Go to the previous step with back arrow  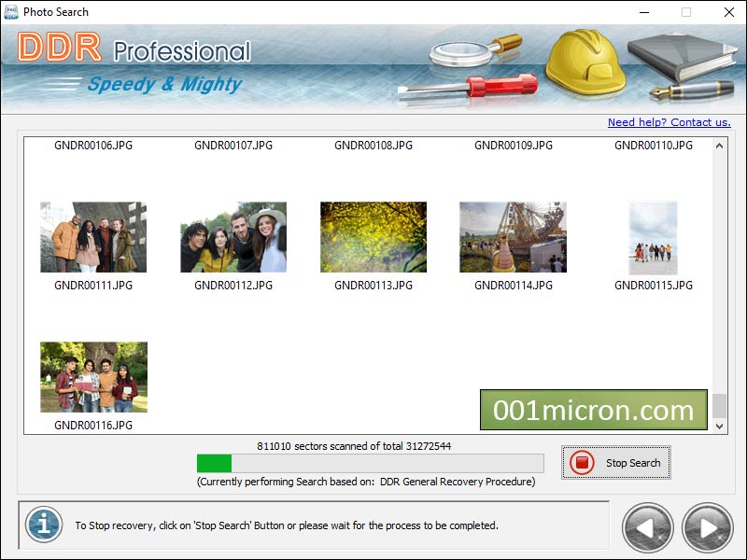coord(647,527)
